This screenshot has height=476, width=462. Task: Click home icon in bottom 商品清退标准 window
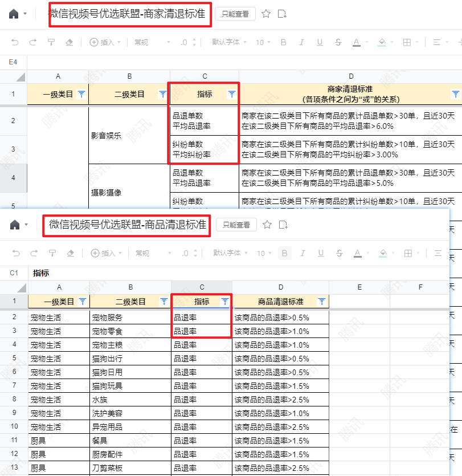coord(15,225)
